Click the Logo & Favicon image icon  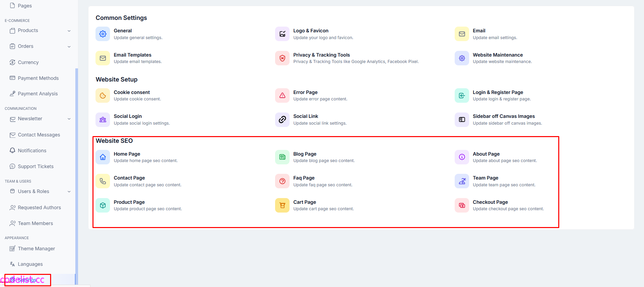(282, 34)
